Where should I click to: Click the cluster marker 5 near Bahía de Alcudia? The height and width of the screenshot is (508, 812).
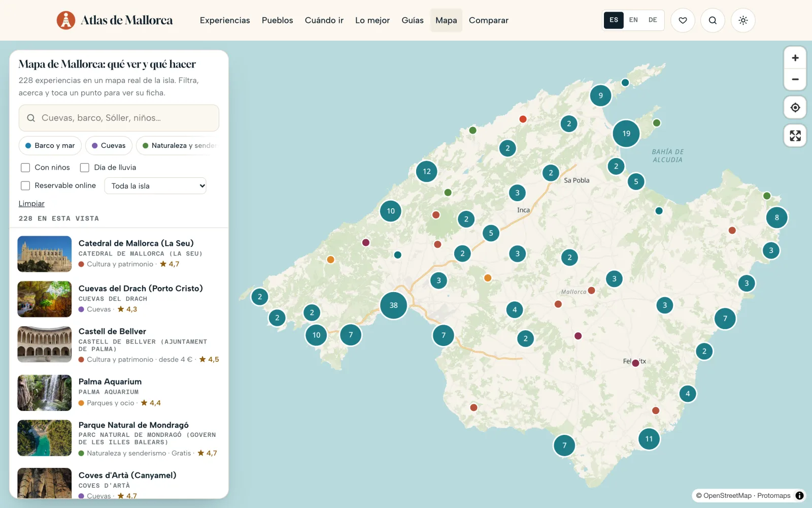[636, 181]
